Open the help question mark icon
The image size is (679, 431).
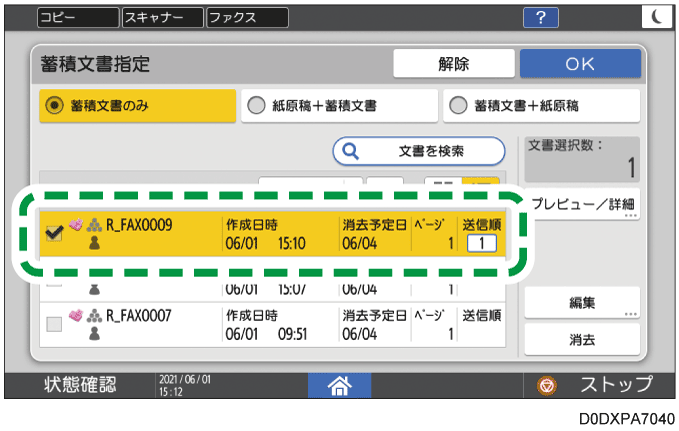tap(540, 18)
